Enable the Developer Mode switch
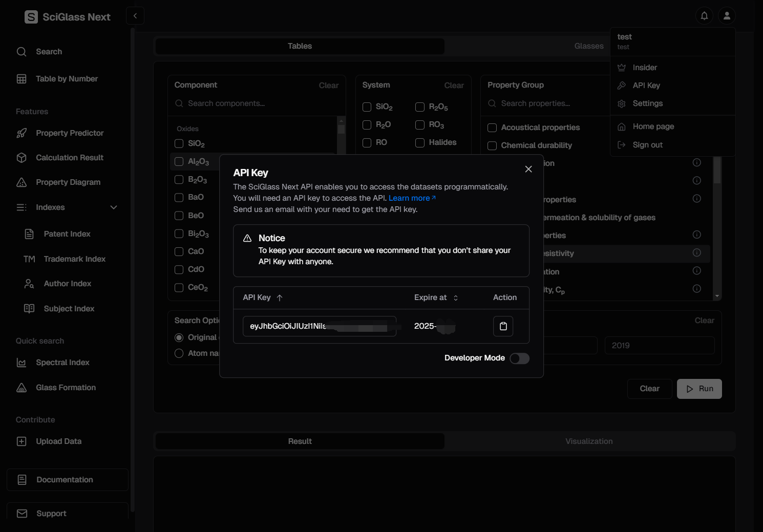This screenshot has width=763, height=532. tap(519, 358)
